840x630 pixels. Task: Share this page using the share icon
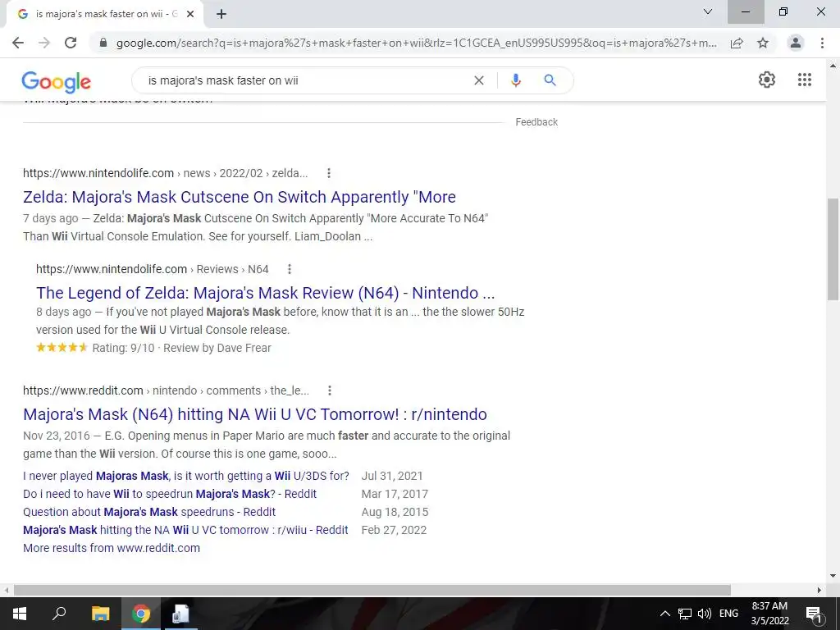737,43
